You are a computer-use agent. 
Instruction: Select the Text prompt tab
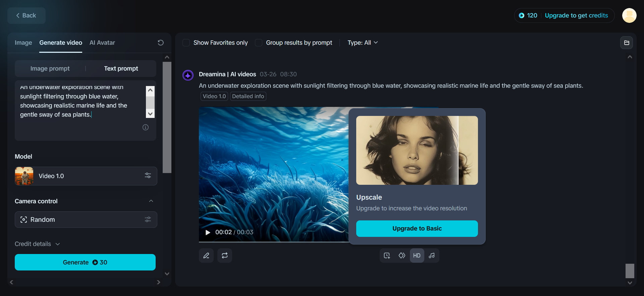[x=121, y=69]
